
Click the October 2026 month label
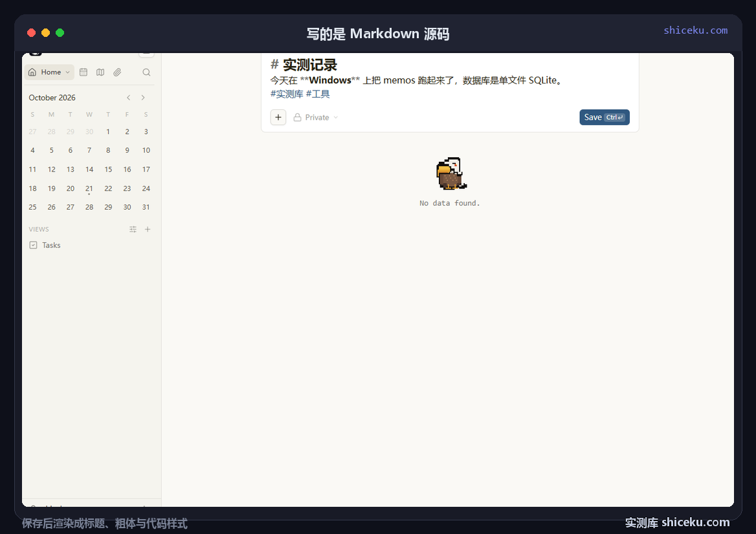(x=52, y=97)
